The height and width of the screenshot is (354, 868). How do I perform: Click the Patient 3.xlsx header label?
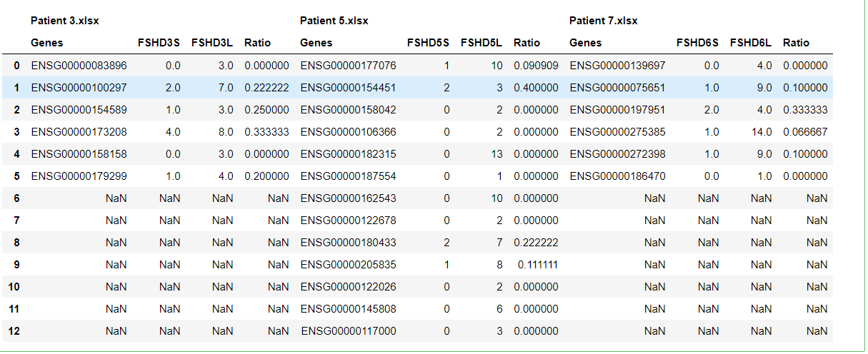click(x=64, y=21)
